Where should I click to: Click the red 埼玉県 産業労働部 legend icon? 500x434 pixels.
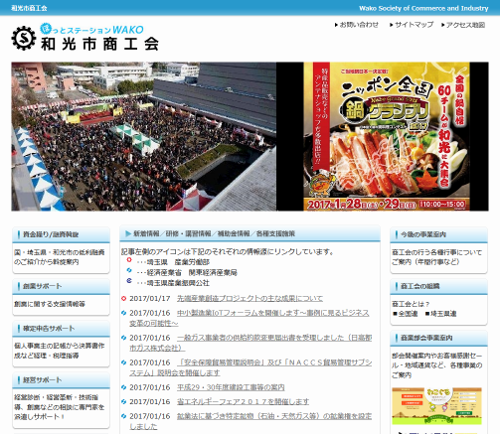click(129, 260)
